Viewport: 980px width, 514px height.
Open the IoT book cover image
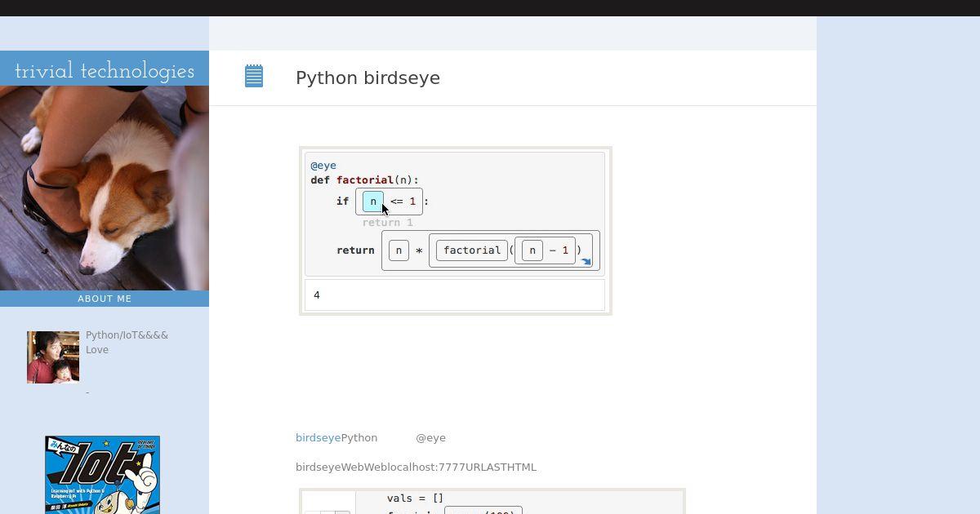pyautogui.click(x=102, y=475)
